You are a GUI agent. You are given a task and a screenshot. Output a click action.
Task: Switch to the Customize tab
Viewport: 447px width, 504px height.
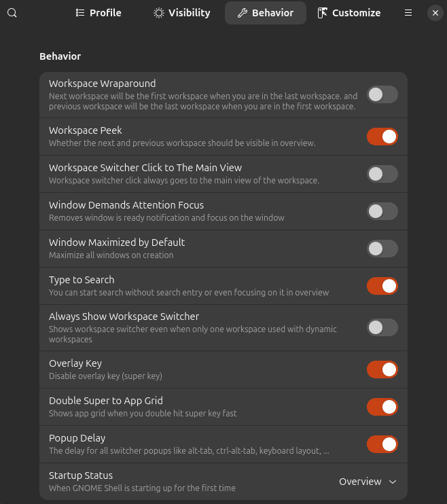point(349,13)
